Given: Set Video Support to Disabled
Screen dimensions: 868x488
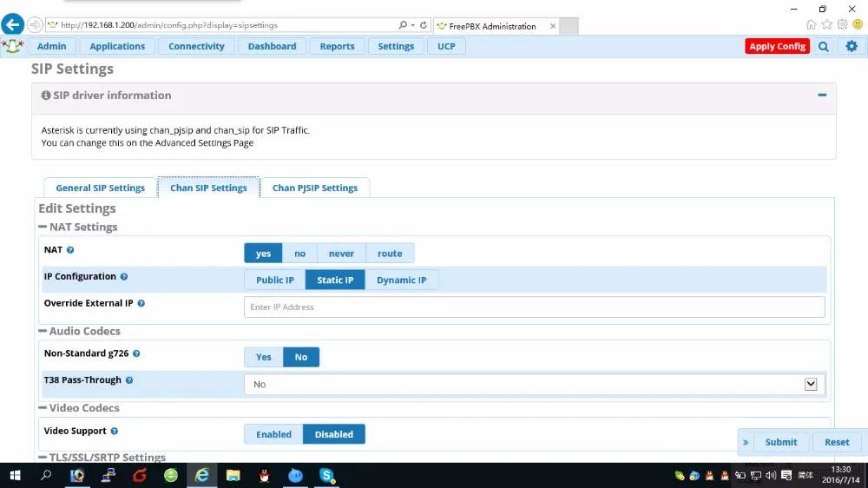Looking at the screenshot, I should click(x=334, y=434).
